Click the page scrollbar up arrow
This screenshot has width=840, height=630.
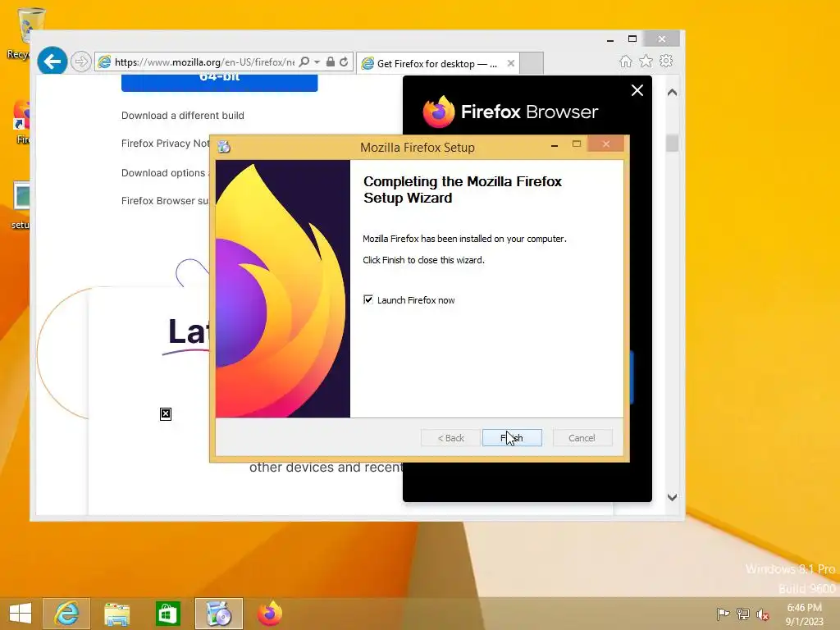click(x=673, y=92)
